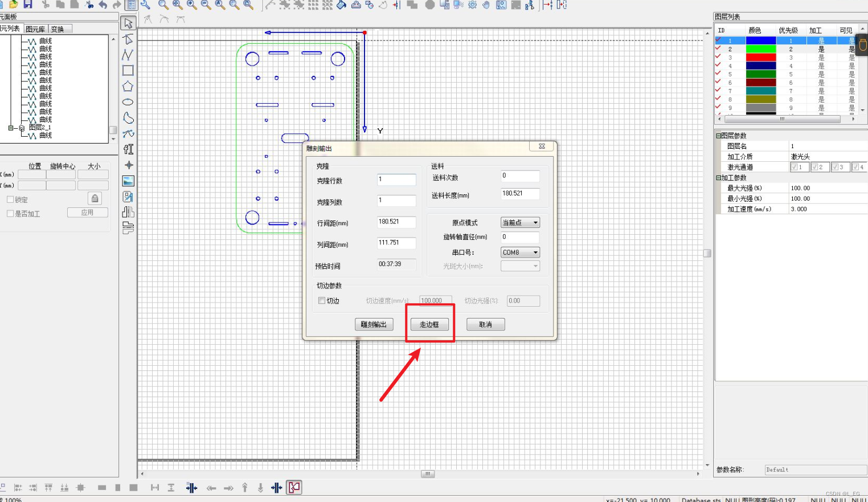
Task: Collapse the 图层参数 section
Action: coord(718,136)
